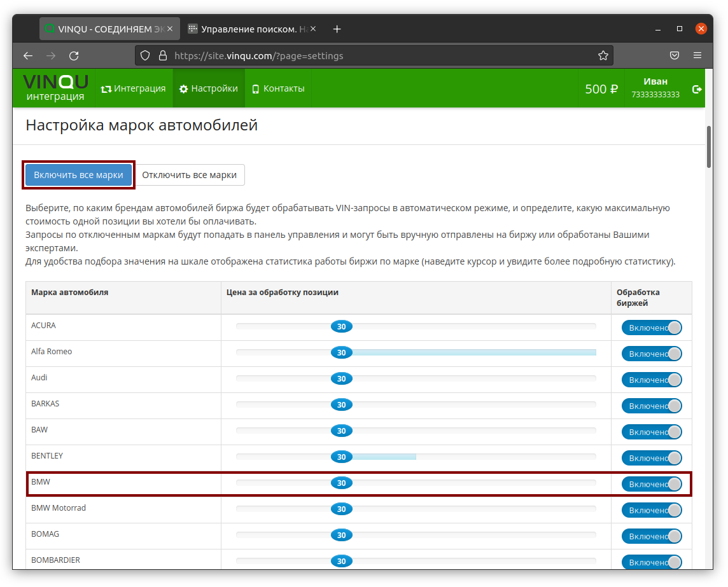The width and height of the screenshot is (728, 587).
Task: Click the Настройка марок автомобилей heading
Action: coord(142,125)
